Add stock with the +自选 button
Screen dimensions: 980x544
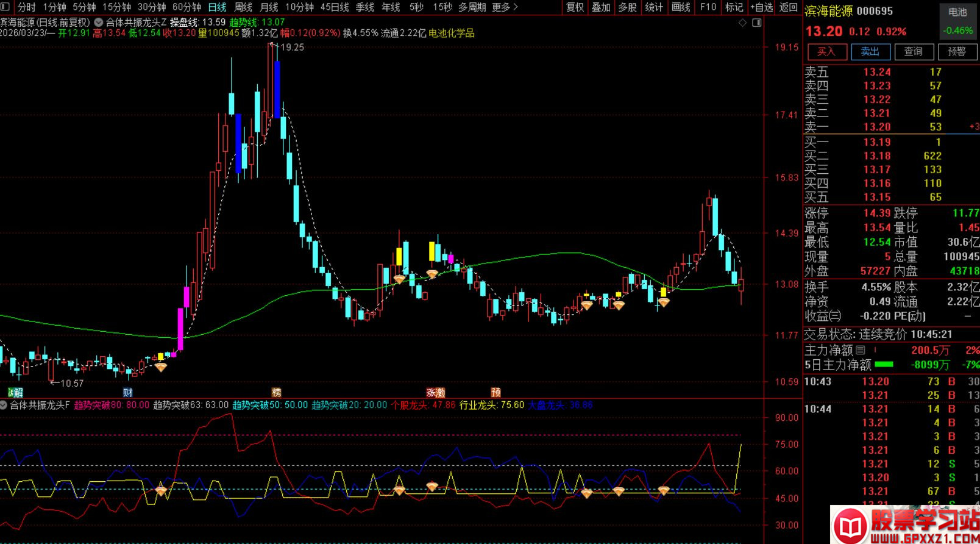(x=762, y=7)
